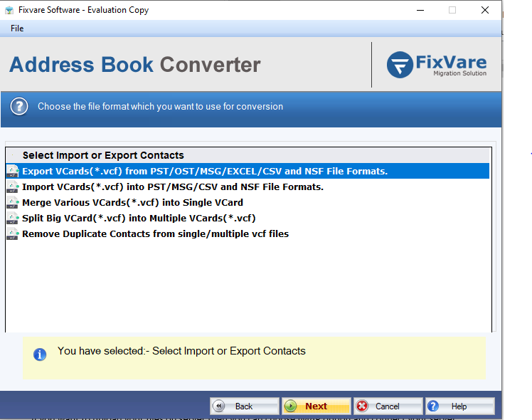Proceed with the Next button
Image resolution: width=532 pixels, height=420 pixels.
point(316,406)
